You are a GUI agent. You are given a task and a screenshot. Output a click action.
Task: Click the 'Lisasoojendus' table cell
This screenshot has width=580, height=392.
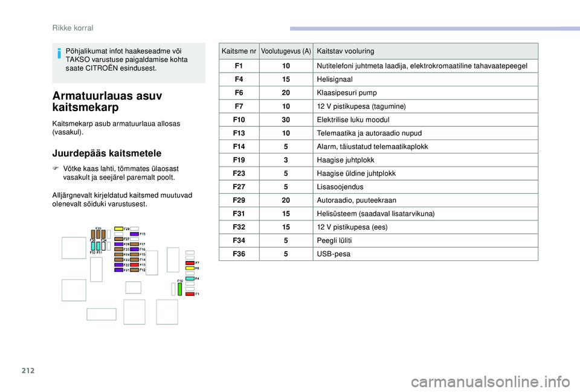click(x=425, y=187)
